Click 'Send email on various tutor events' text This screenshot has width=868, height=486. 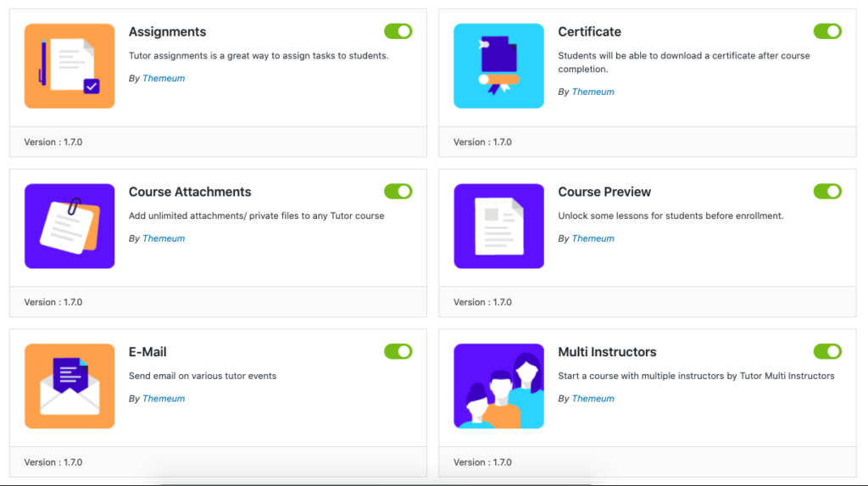tap(203, 376)
